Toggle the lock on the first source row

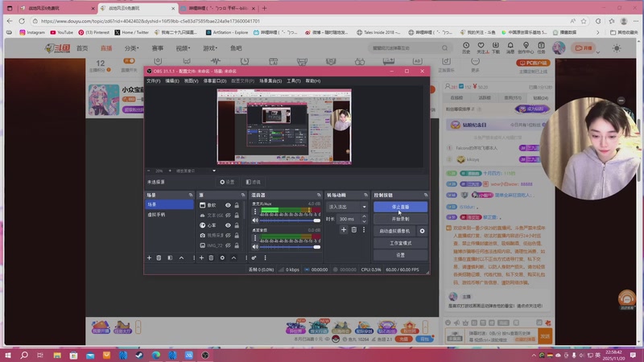click(x=237, y=205)
